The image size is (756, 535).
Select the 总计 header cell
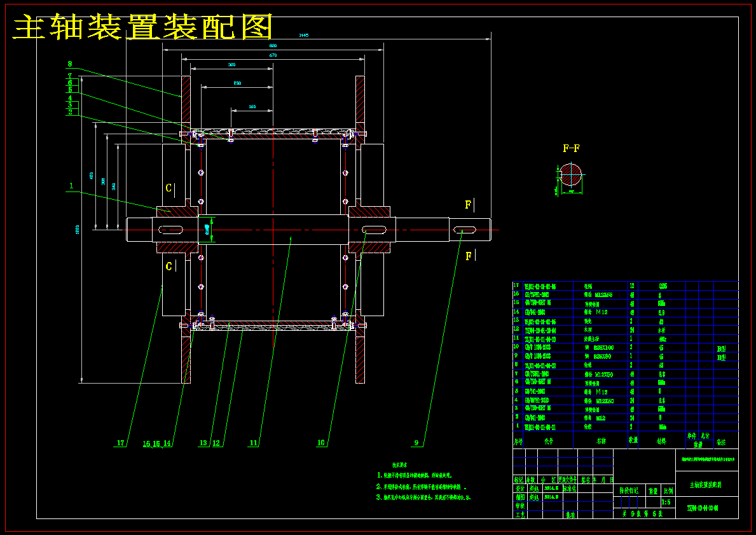[706, 436]
